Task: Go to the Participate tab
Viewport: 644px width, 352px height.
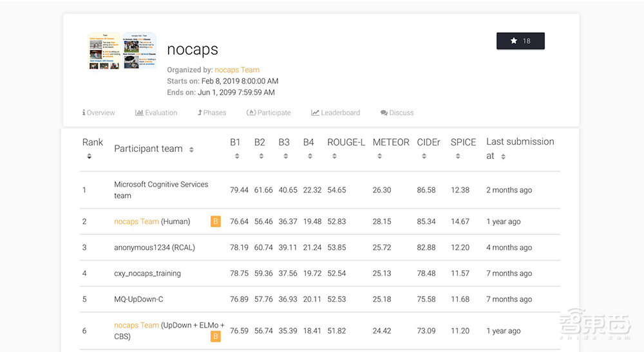Action: pos(269,113)
